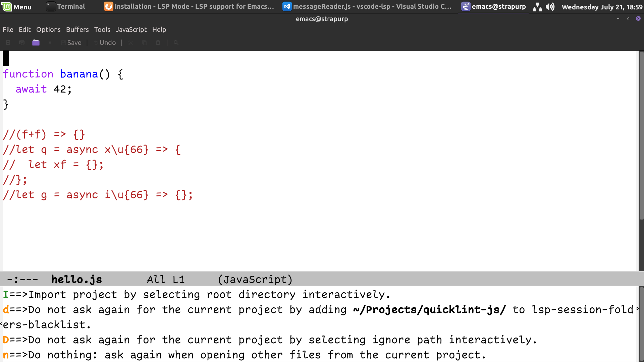644x362 pixels.
Task: Place cursor on 'function banana() {' line
Action: (63, 74)
